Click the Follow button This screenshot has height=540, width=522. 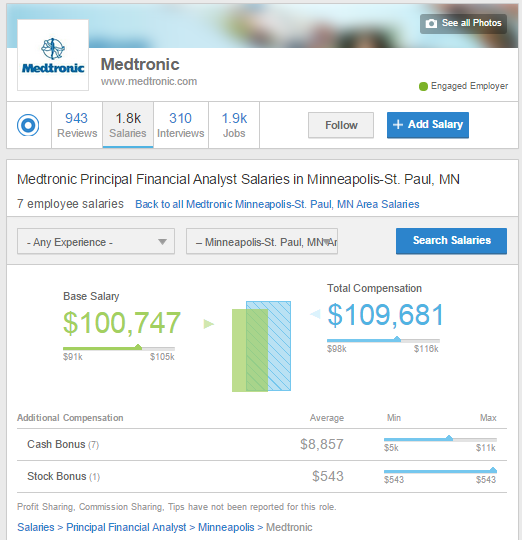click(341, 125)
